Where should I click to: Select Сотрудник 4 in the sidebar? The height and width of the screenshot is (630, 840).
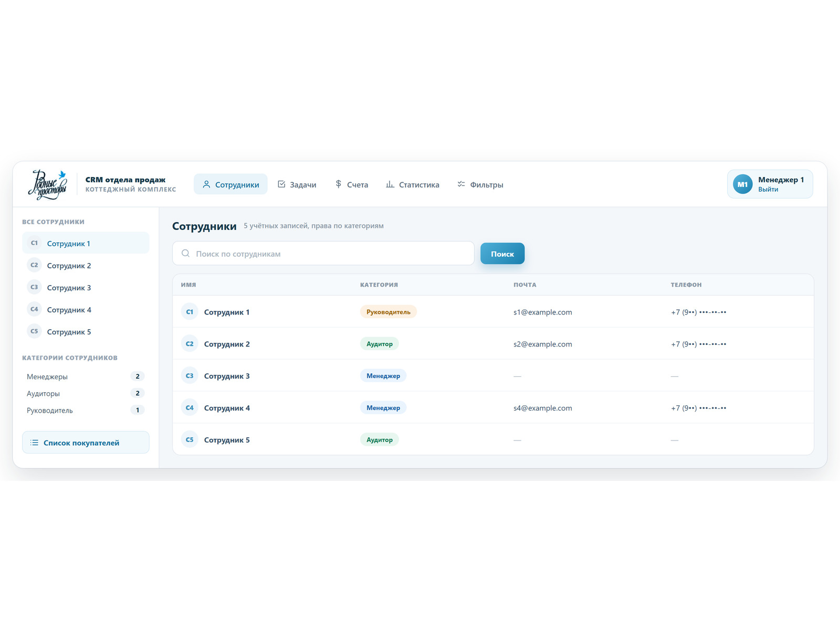pos(86,309)
